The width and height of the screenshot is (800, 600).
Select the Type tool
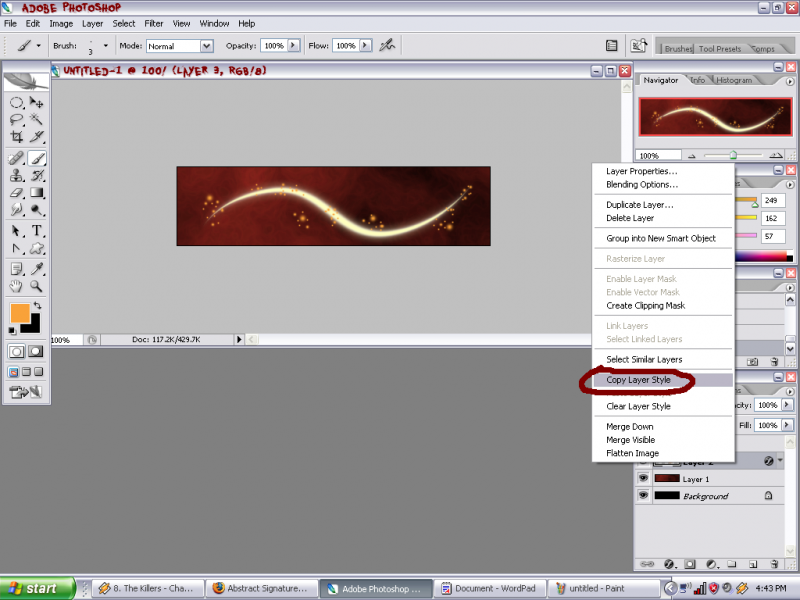pyautogui.click(x=37, y=231)
